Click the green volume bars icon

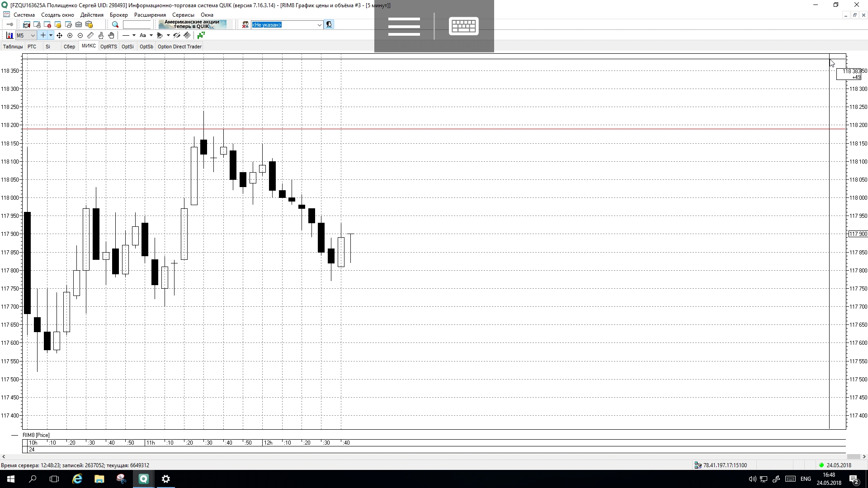coord(201,35)
